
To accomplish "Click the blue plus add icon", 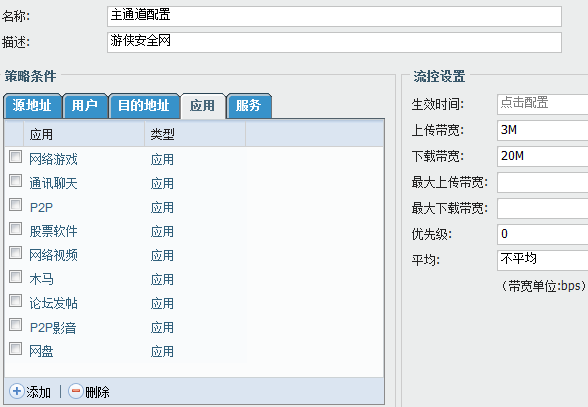I will coord(17,391).
